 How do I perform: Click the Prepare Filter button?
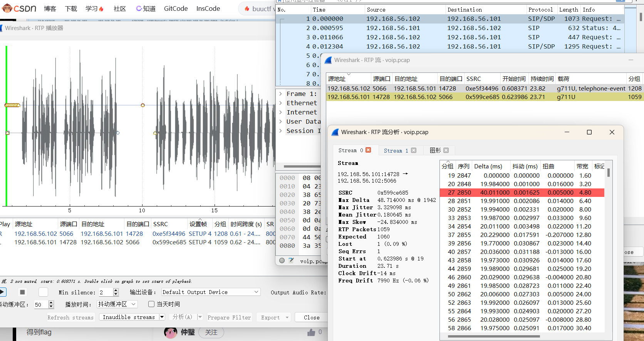coord(229,317)
